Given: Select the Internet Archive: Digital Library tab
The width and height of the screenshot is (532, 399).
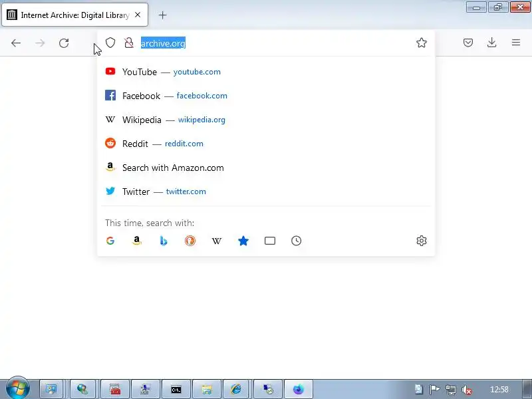Looking at the screenshot, I should tap(74, 15).
